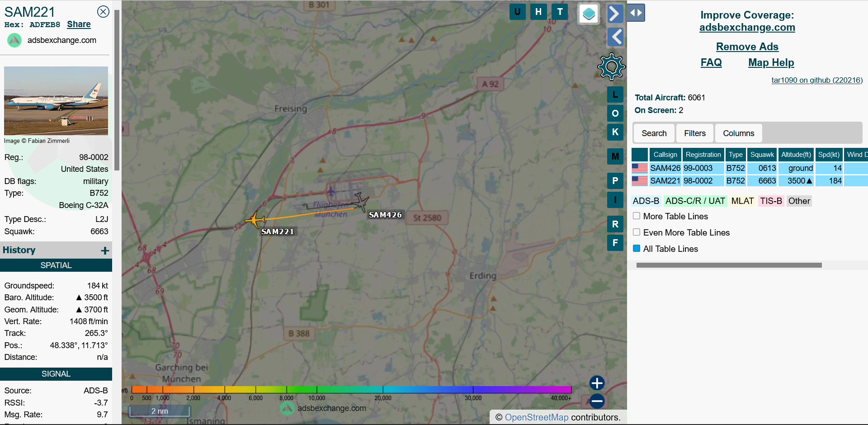Click the adsbexchange logo in info panel
The height and width of the screenshot is (425, 868).
click(14, 40)
